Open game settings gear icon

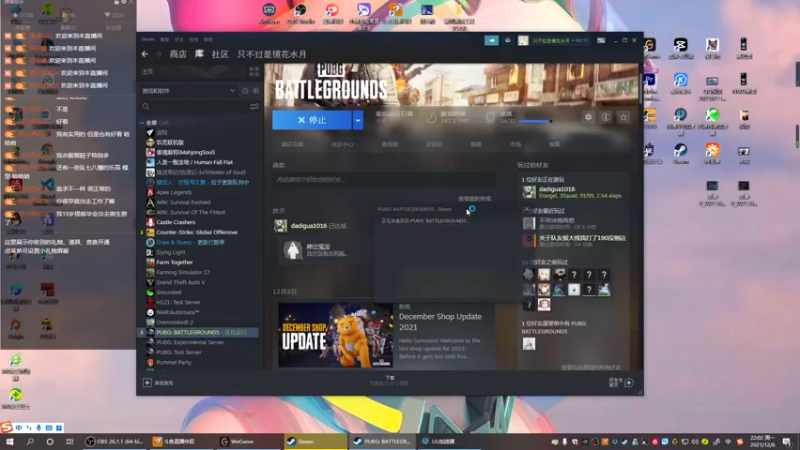(x=588, y=117)
